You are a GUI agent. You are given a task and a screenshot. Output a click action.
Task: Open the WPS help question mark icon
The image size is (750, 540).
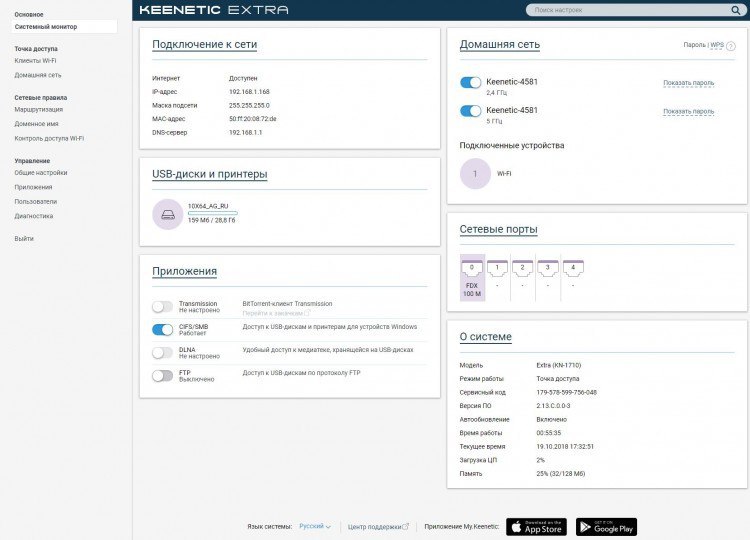click(x=731, y=46)
